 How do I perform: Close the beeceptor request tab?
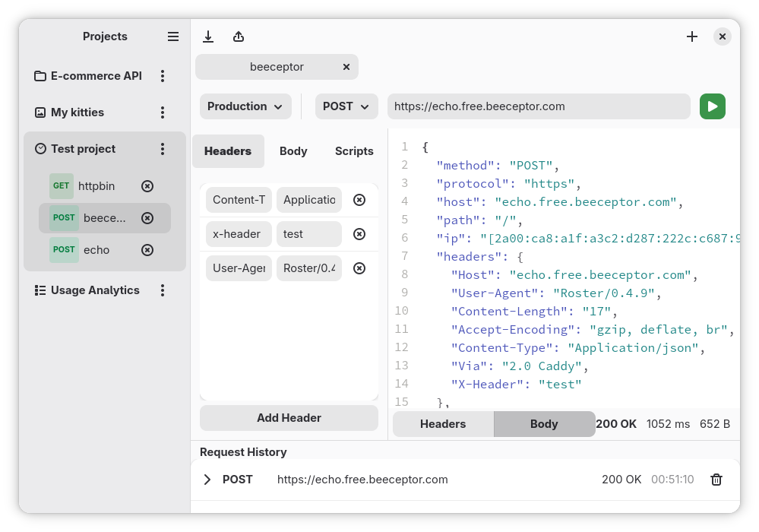tap(346, 67)
